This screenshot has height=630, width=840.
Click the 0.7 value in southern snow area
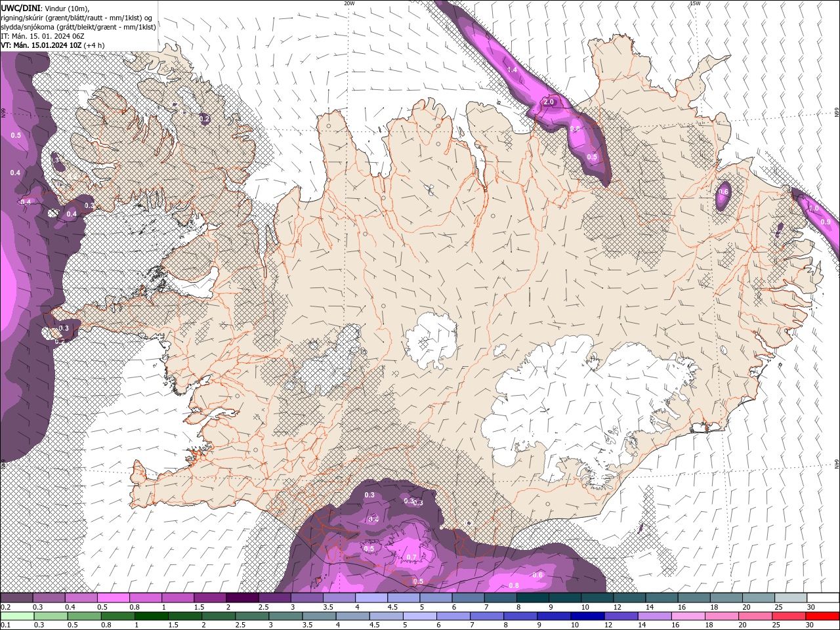click(411, 558)
